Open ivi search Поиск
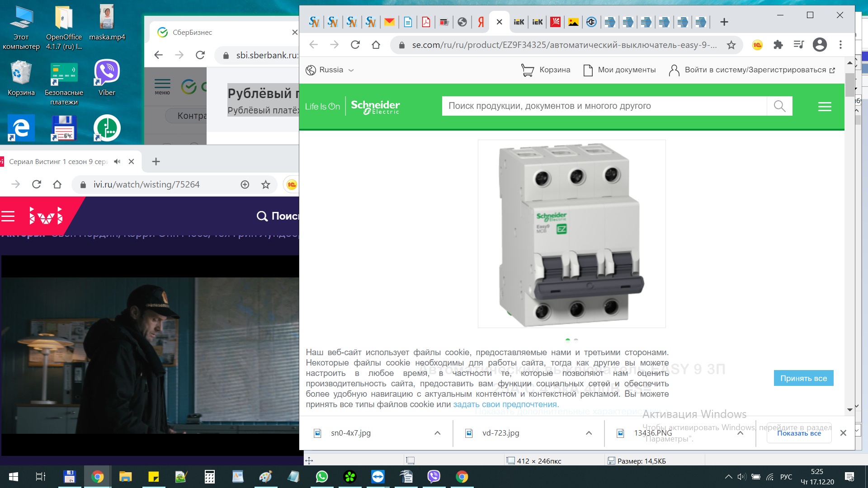This screenshot has width=868, height=488. [x=277, y=216]
